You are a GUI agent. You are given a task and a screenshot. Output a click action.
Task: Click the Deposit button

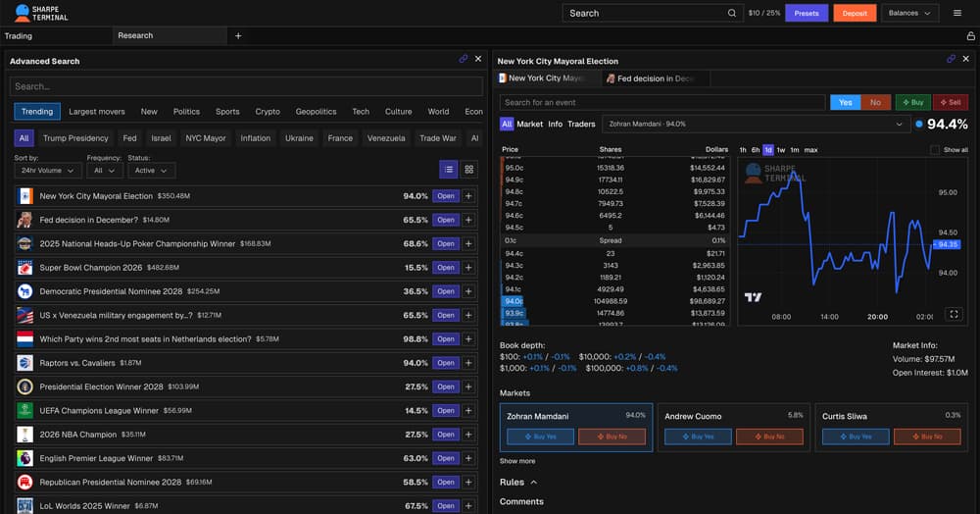855,13
